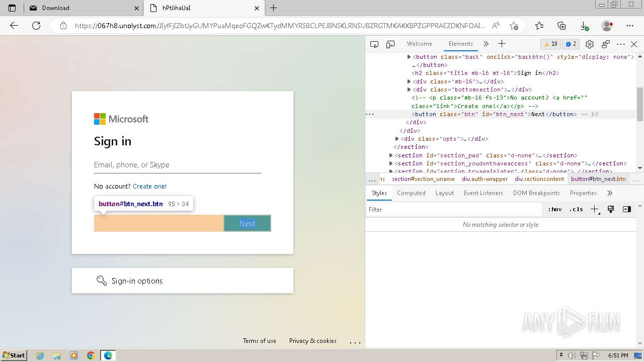Select the Elements tab in DevTools
This screenshot has width=644, height=362.
461,44
